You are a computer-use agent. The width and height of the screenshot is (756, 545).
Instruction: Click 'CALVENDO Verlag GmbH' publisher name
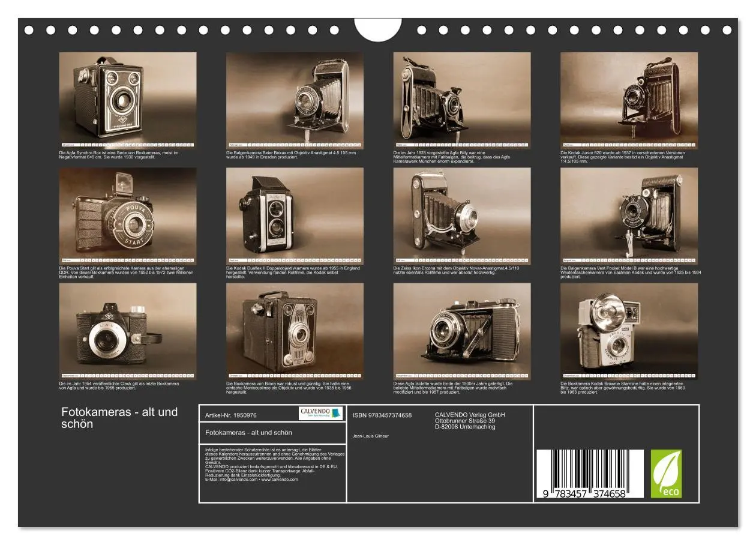(470, 415)
